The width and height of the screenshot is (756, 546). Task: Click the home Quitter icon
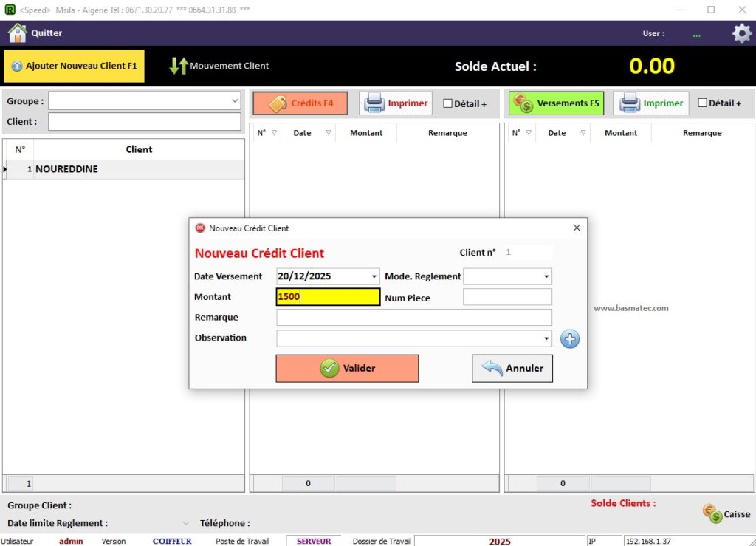click(17, 33)
